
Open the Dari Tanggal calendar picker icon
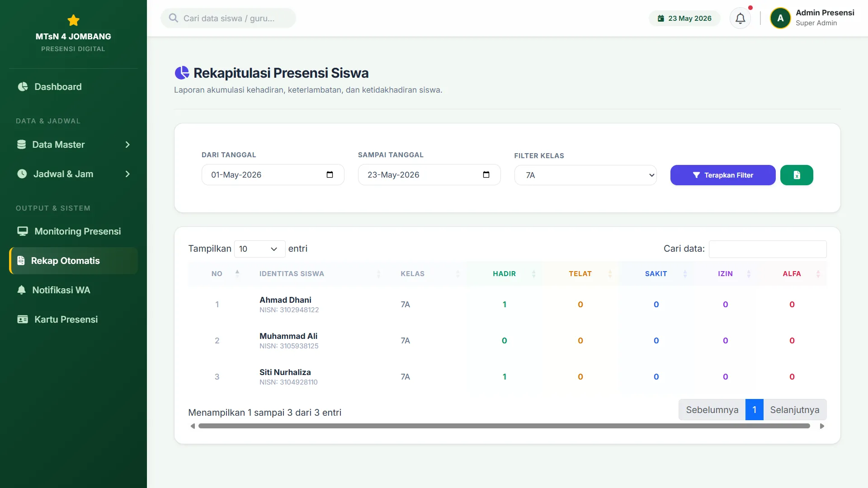[330, 175]
